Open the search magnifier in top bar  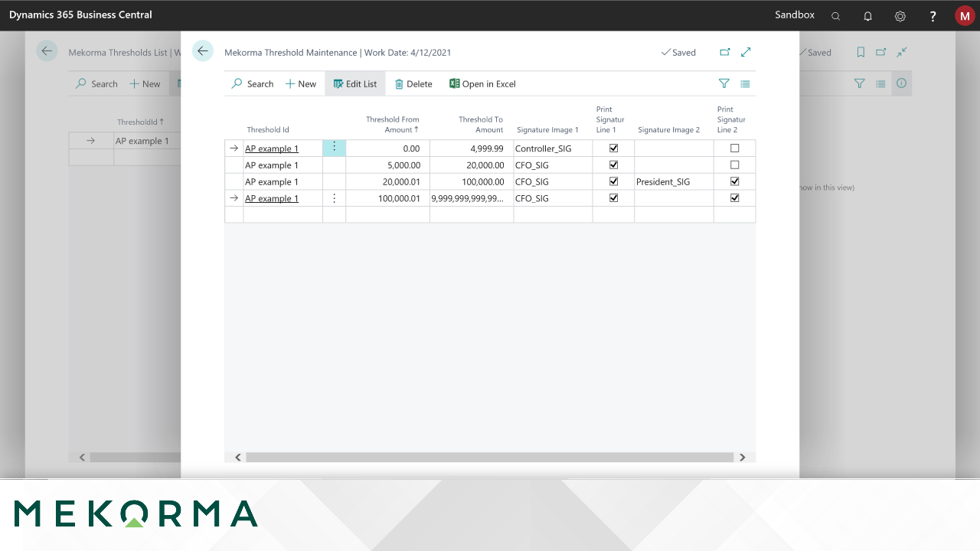[836, 15]
